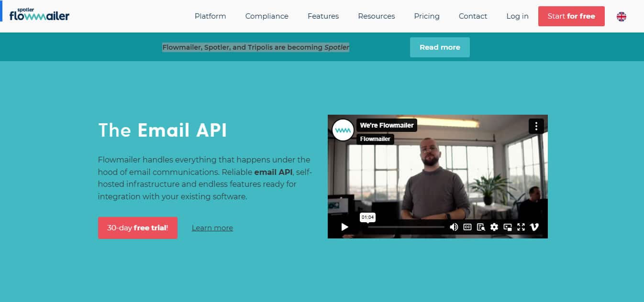Image resolution: width=644 pixels, height=302 pixels.
Task: Start the 30-day free trial
Action: (x=137, y=228)
